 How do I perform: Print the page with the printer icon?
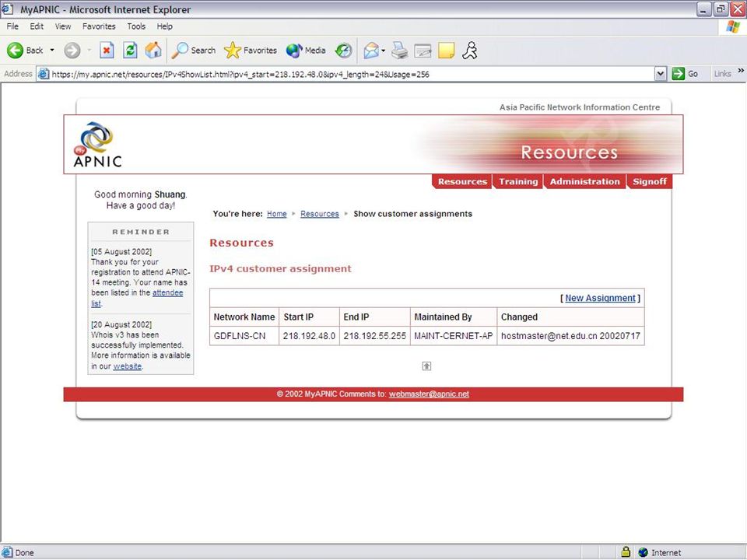pyautogui.click(x=400, y=50)
